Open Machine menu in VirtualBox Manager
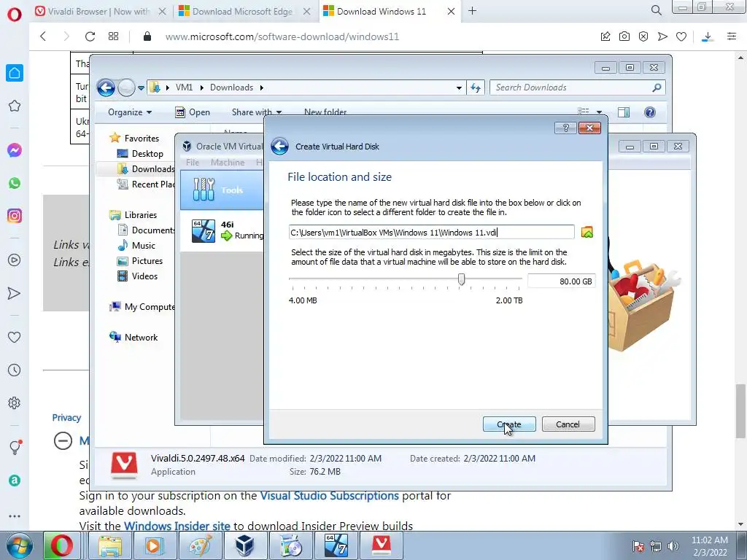Image resolution: width=747 pixels, height=560 pixels. [228, 163]
